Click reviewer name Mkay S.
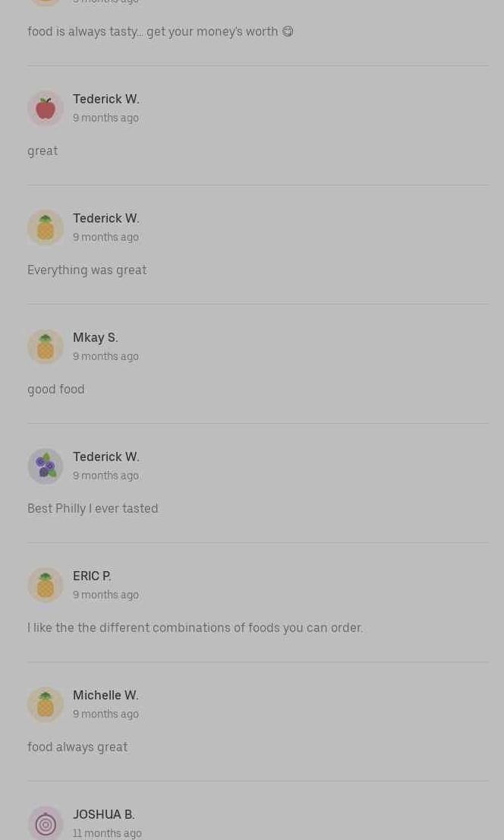 coord(95,337)
